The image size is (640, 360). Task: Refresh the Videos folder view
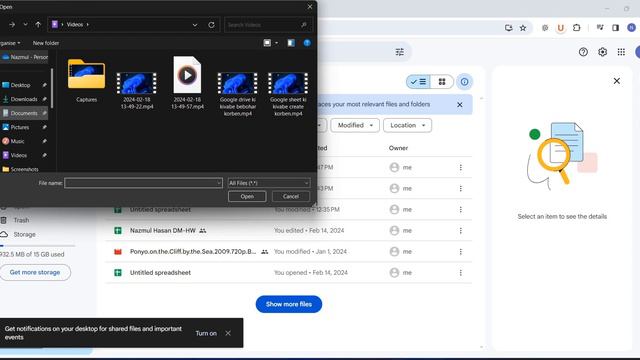[x=211, y=24]
